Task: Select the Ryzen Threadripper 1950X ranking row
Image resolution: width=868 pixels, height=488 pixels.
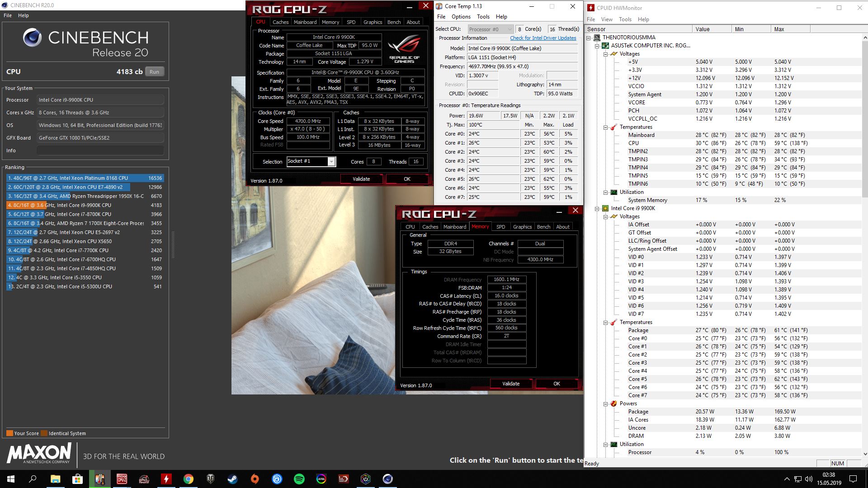Action: click(85, 196)
